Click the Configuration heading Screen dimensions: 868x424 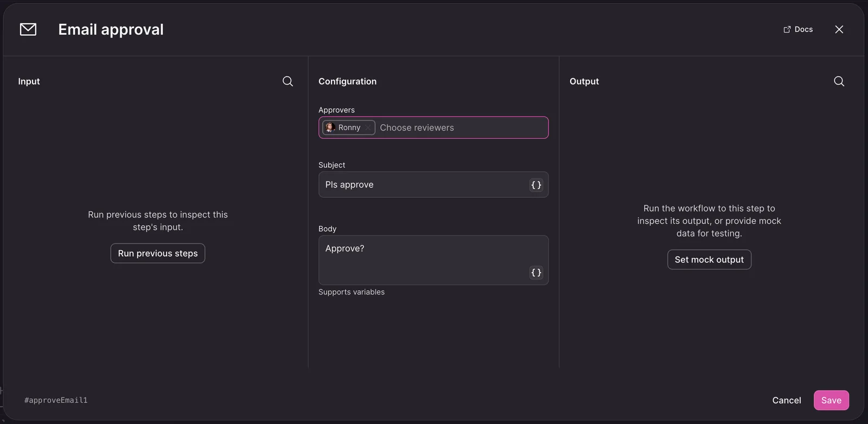(x=347, y=81)
